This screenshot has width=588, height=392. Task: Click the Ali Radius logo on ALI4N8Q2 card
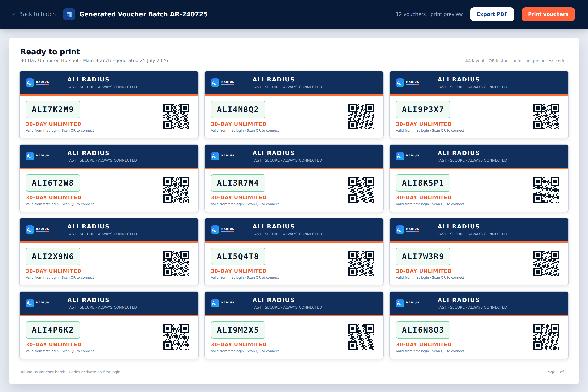223,82
